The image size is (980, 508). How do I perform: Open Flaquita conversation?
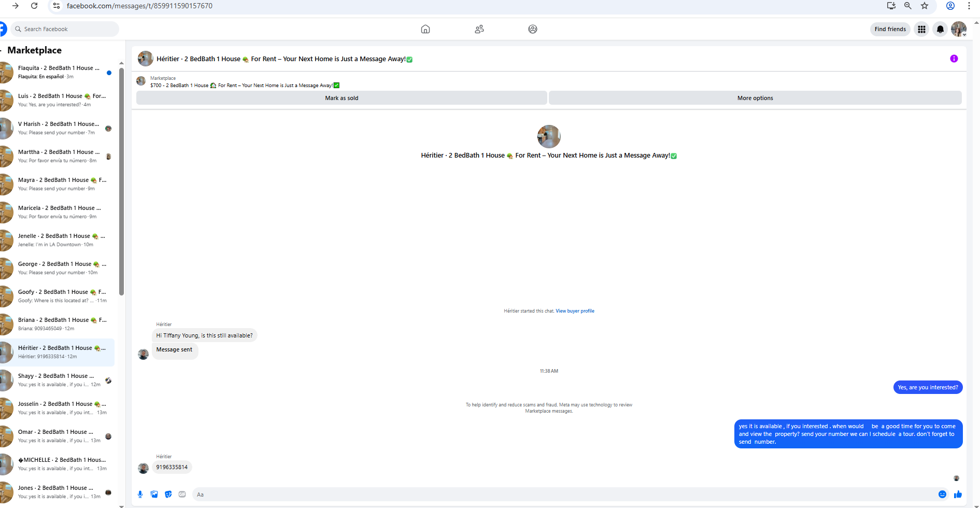[57, 72]
